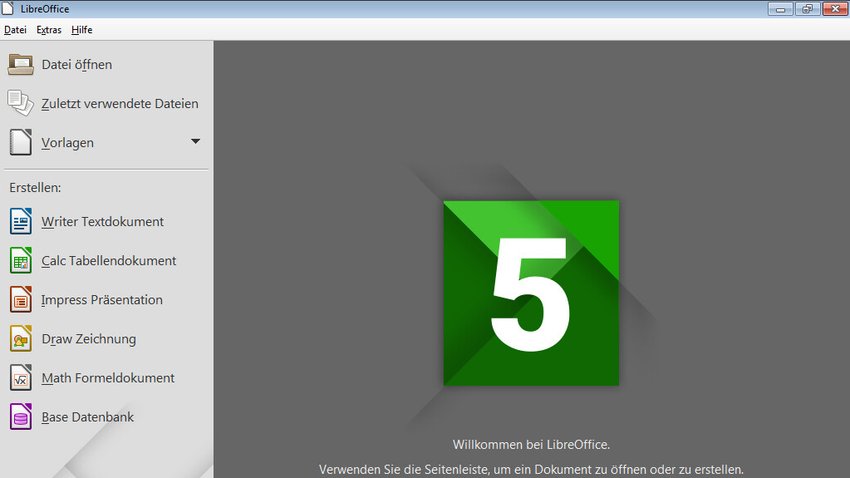Open the Datei menu
This screenshot has width=850, height=478.
pyautogui.click(x=15, y=30)
